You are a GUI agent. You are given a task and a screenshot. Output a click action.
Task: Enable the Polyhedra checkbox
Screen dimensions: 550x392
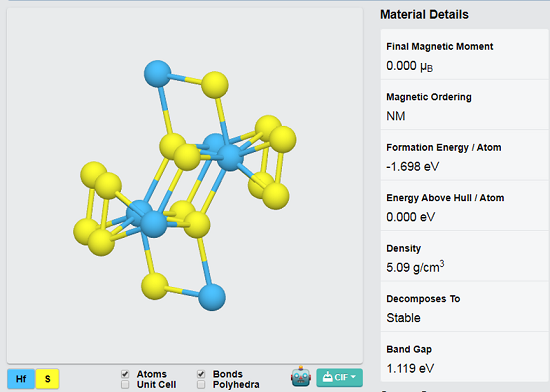[201, 385]
